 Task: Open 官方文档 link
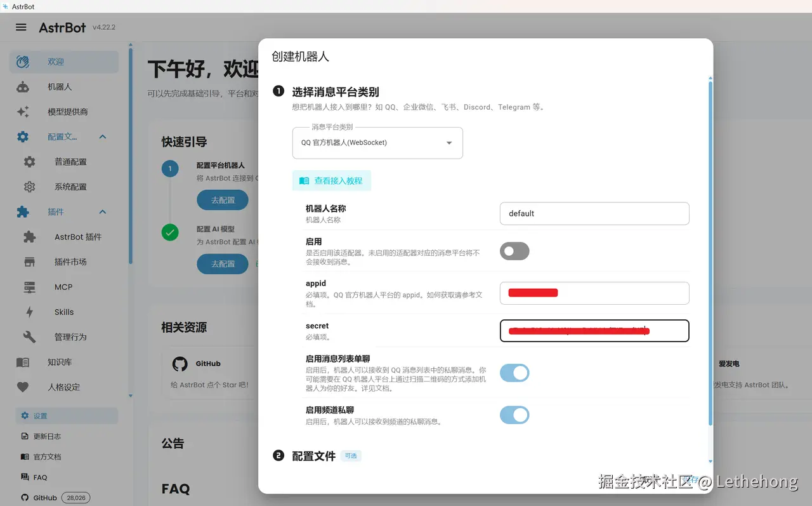pos(67,456)
